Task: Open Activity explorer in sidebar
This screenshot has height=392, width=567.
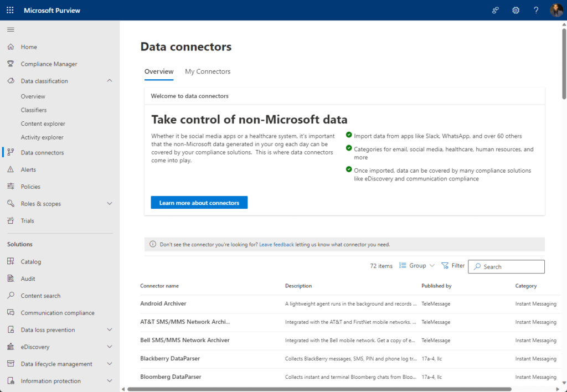Action: (x=42, y=137)
